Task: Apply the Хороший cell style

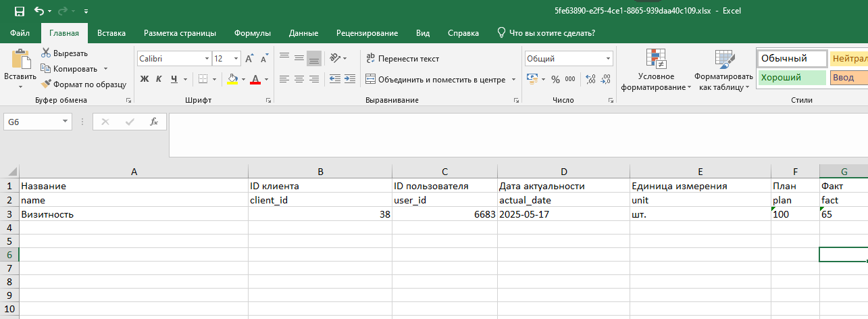Action: (792, 77)
